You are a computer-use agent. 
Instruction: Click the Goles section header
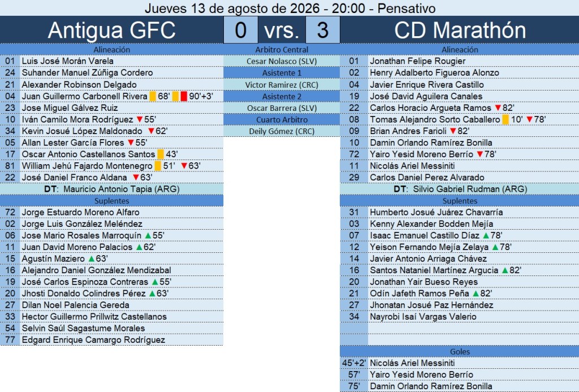[460, 351]
